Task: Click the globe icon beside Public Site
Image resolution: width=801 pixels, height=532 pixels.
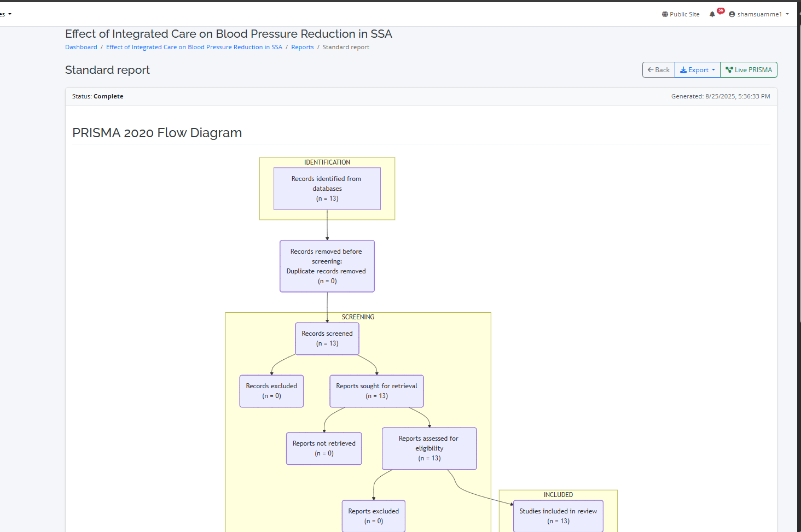Action: (665, 14)
